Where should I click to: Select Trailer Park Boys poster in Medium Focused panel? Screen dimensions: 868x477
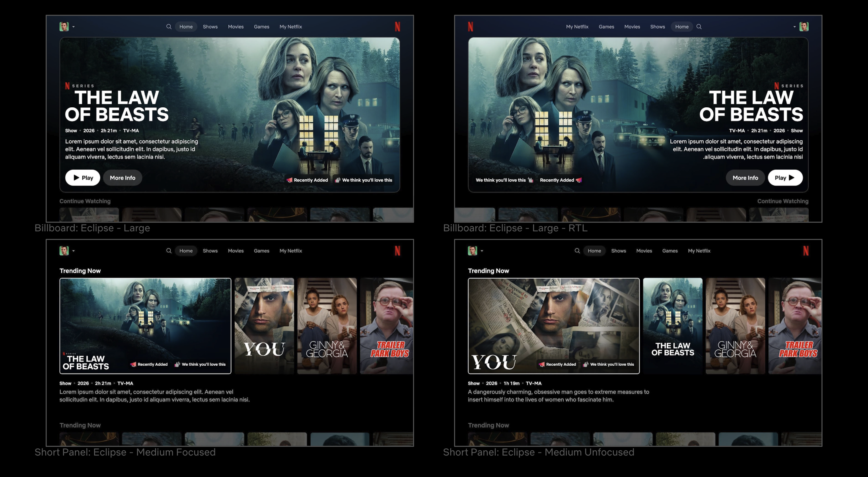coord(387,326)
